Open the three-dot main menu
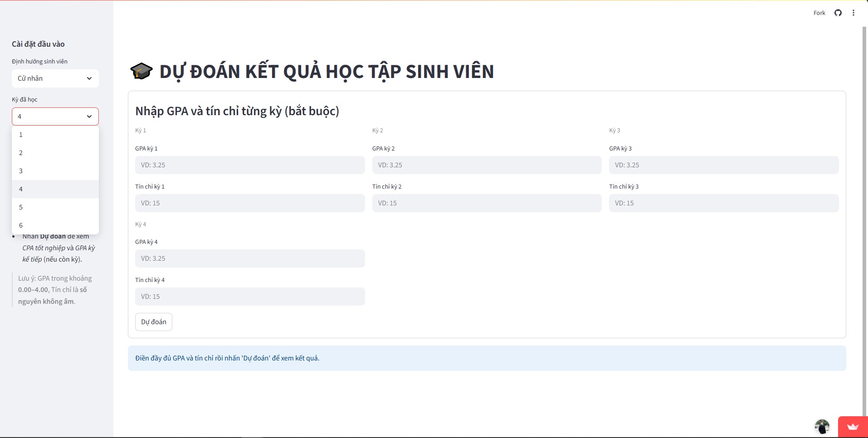The image size is (868, 438). point(853,13)
